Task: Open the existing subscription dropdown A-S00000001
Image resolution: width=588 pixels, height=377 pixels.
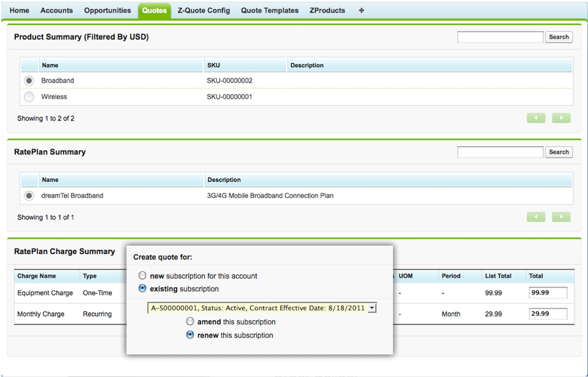Action: [x=262, y=308]
